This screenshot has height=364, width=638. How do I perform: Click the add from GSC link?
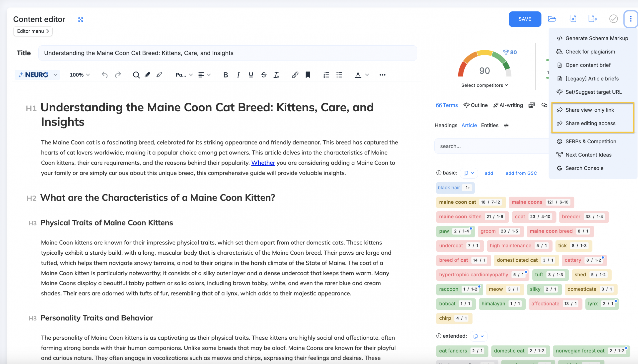521,173
